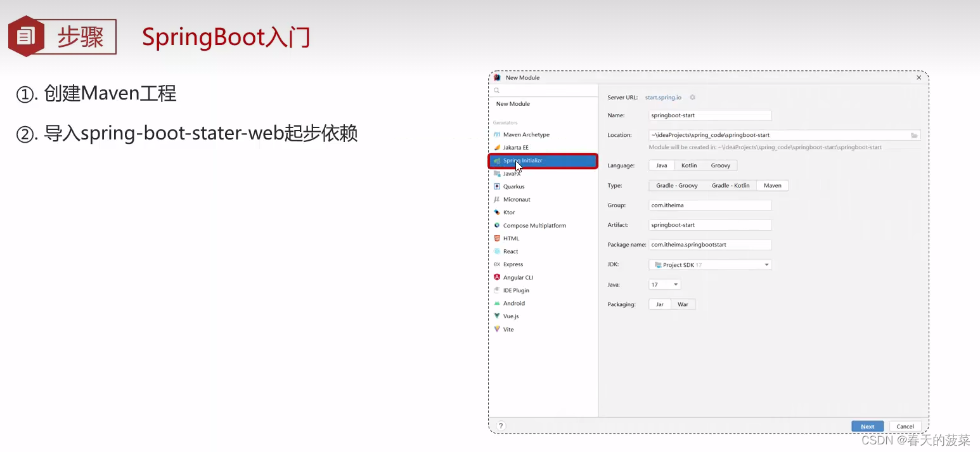Image resolution: width=980 pixels, height=452 pixels.
Task: Click the Package name field
Action: (x=710, y=245)
